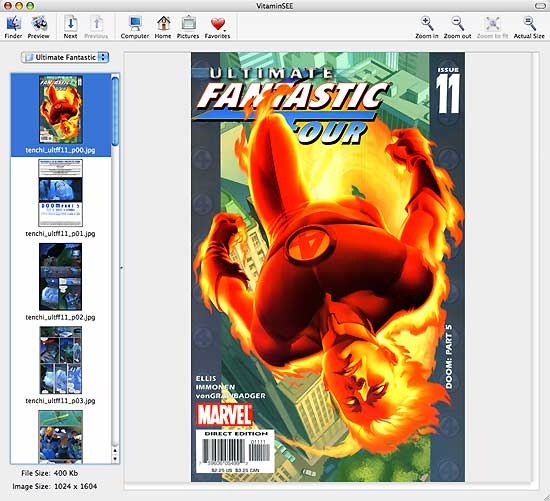
Task: Select thumbnail tenchi_ultff11_p01.jpg
Action: click(61, 198)
